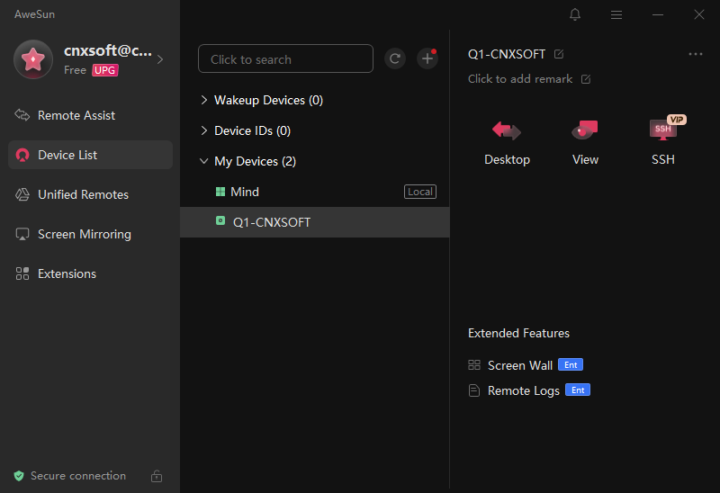This screenshot has width=720, height=493.
Task: Click Secure connection status
Action: 78,476
